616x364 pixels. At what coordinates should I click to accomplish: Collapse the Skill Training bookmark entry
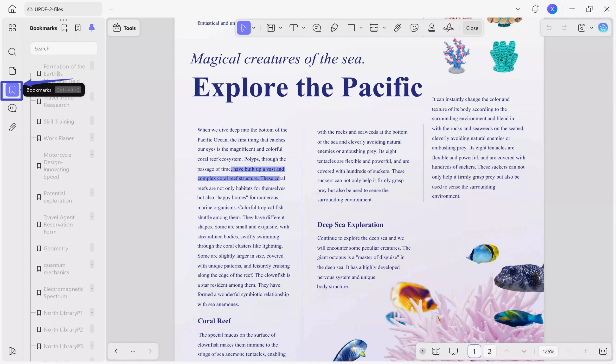[92, 121]
